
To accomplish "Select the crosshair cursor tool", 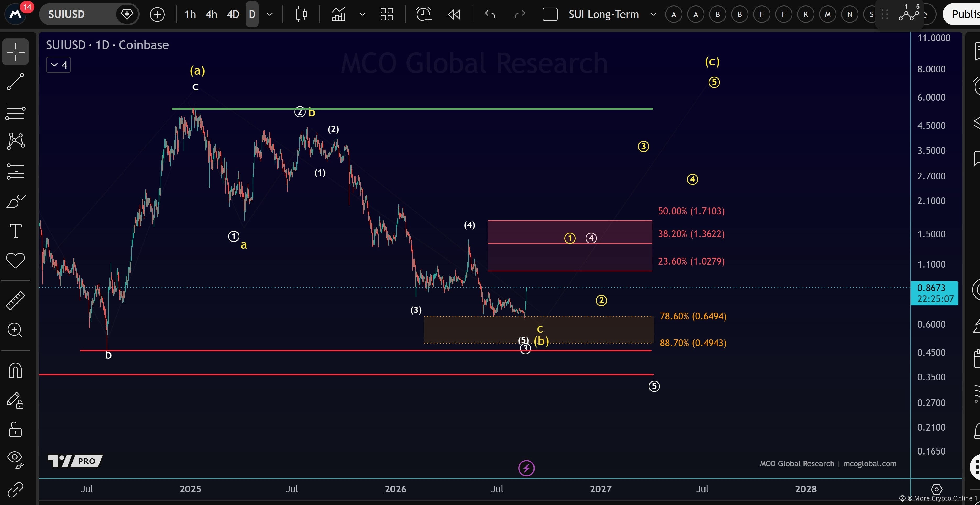I will [16, 52].
